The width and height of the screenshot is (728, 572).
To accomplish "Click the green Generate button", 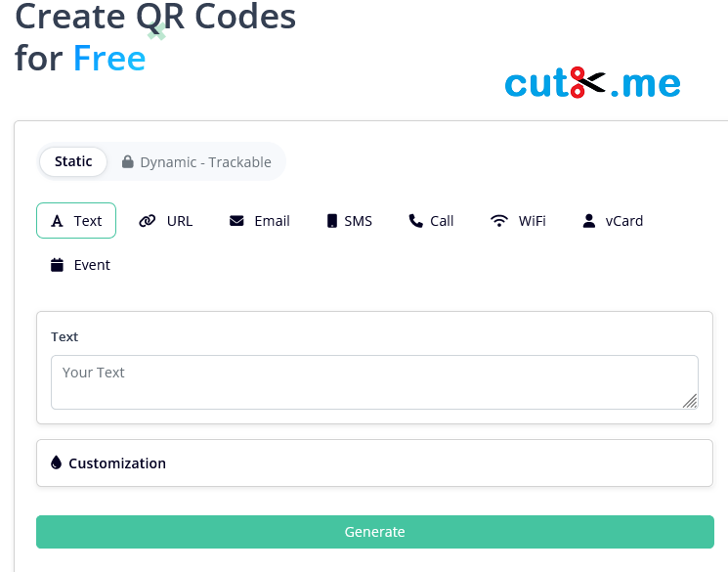I will (x=375, y=532).
